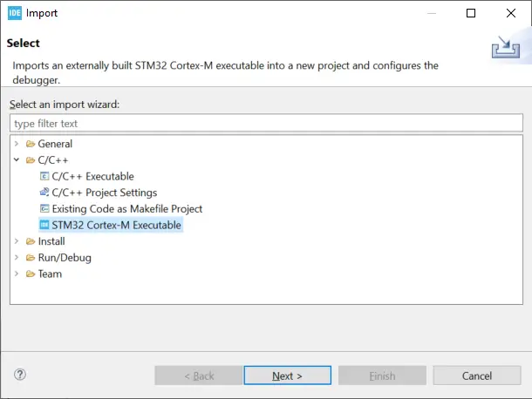The width and height of the screenshot is (532, 399).
Task: Expand the Run/Debug category
Action: [x=17, y=258]
